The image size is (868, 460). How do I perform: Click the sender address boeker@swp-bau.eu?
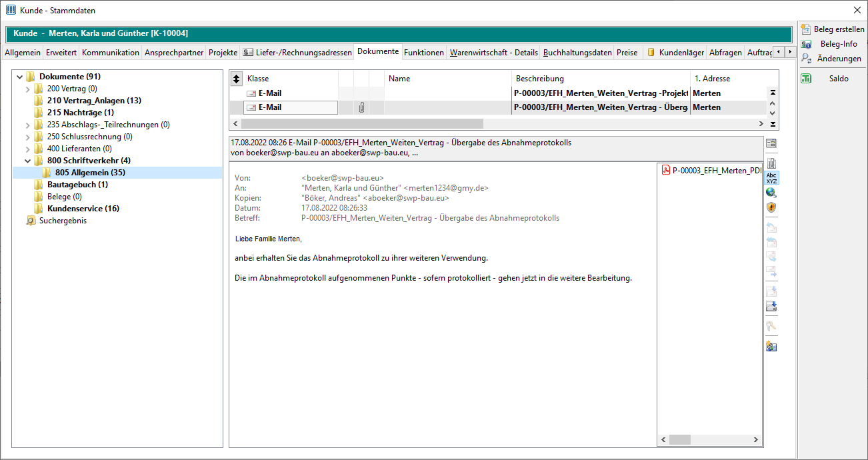[x=343, y=178]
